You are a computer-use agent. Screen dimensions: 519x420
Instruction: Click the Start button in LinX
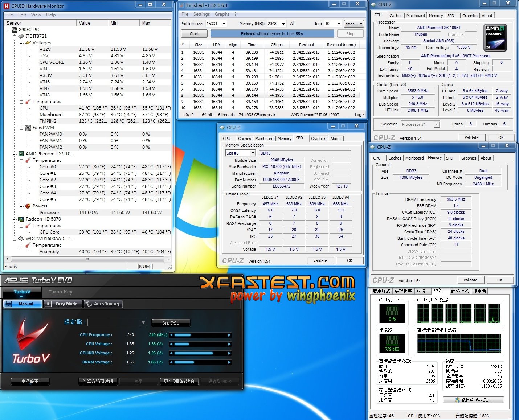pyautogui.click(x=195, y=34)
